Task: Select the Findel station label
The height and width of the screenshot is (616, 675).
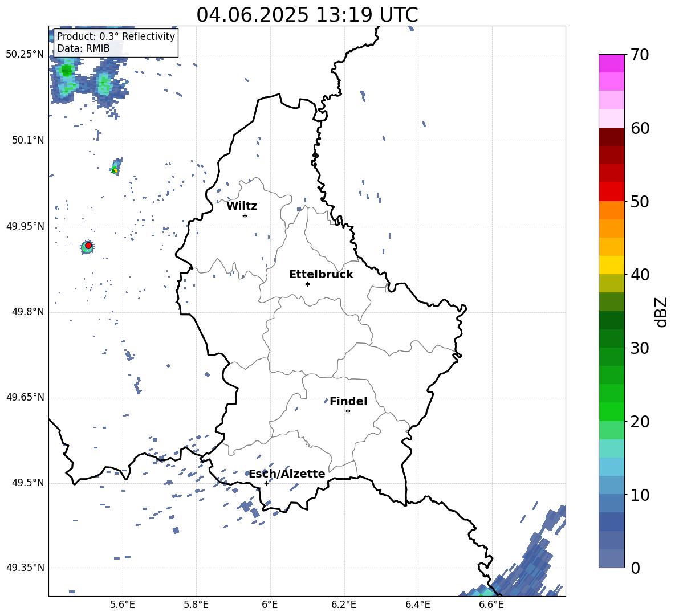Action: tap(348, 401)
